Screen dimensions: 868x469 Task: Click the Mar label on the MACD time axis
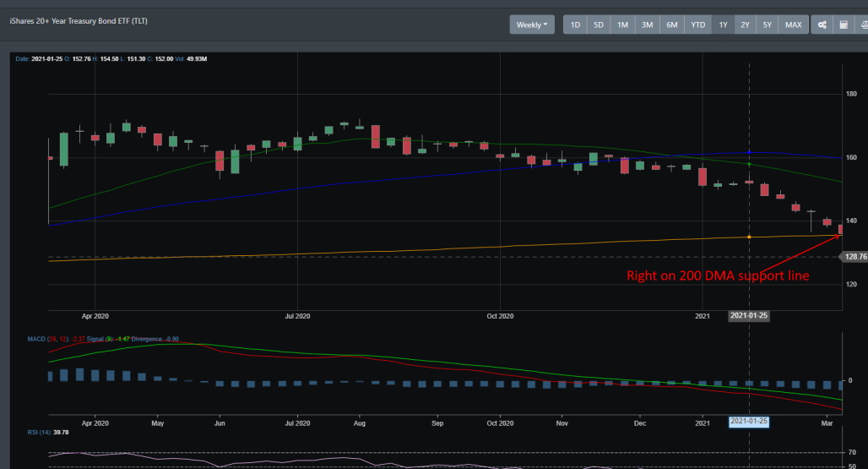[x=827, y=423]
